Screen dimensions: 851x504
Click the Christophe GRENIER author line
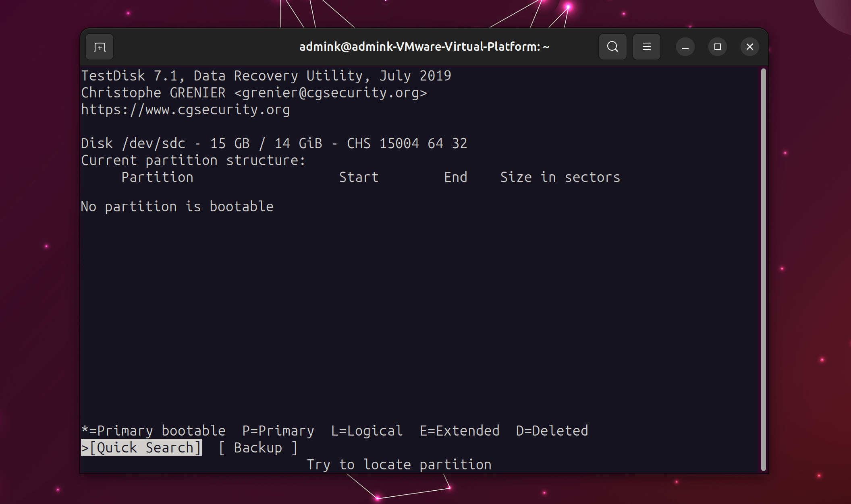tap(254, 92)
